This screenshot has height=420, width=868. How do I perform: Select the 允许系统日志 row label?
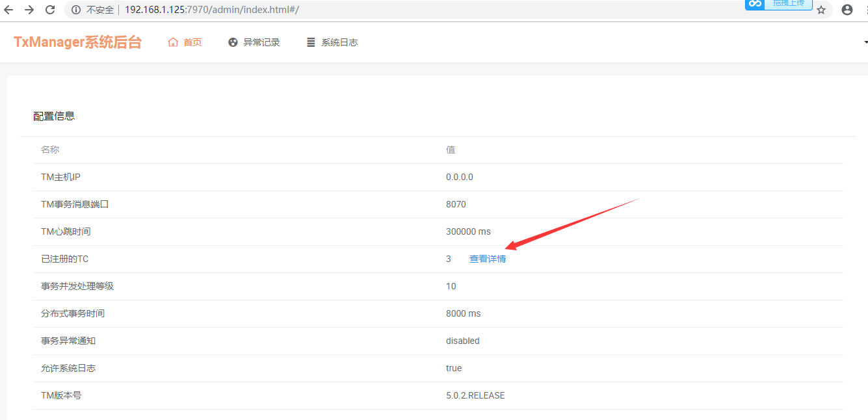(x=68, y=368)
